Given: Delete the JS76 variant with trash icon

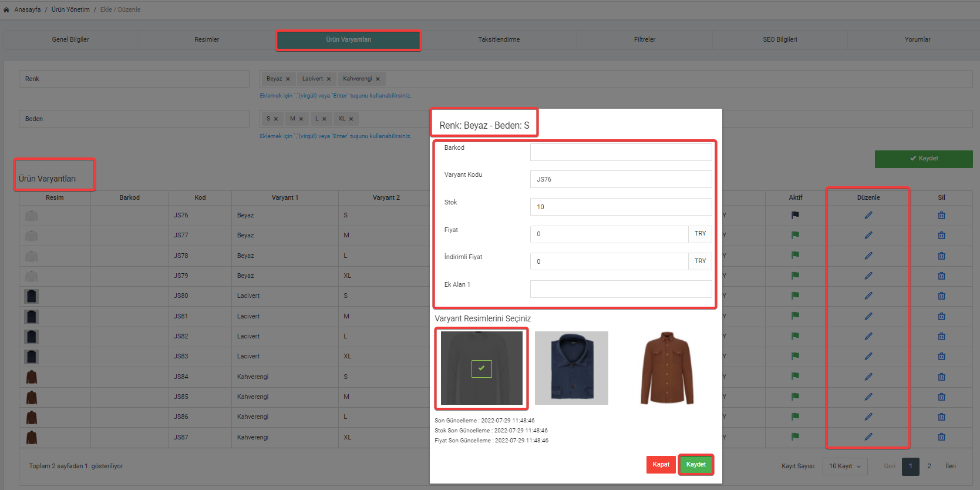Looking at the screenshot, I should pyautogui.click(x=941, y=215).
